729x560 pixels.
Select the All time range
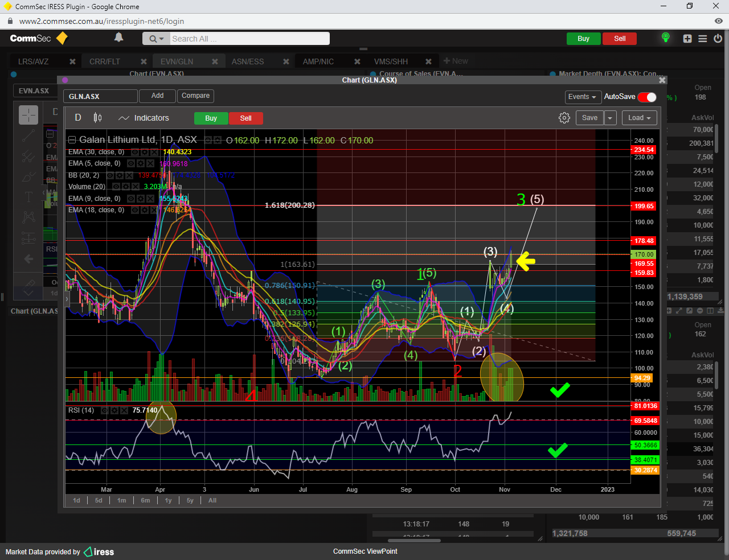pyautogui.click(x=212, y=501)
